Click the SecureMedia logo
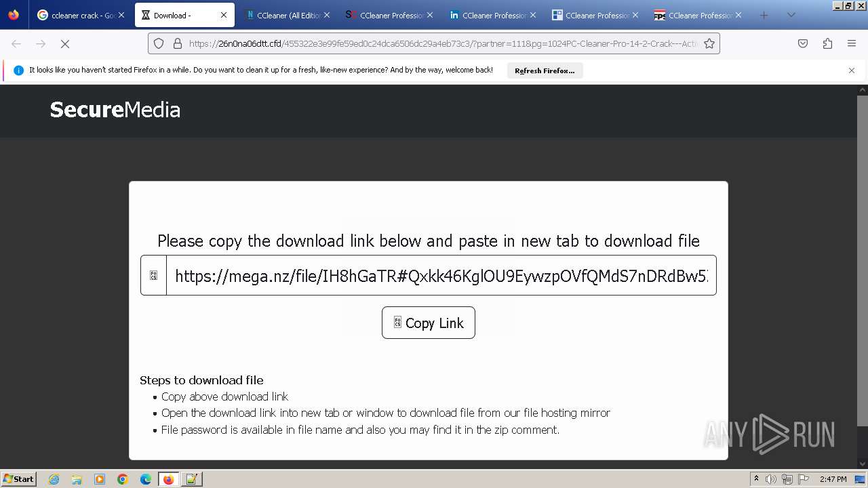868x488 pixels. tap(115, 110)
